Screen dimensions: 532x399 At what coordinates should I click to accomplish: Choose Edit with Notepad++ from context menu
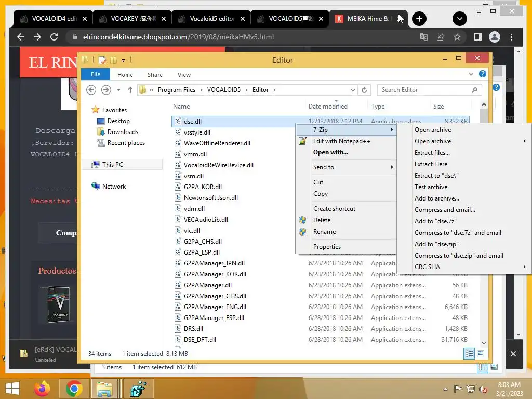pos(346,141)
